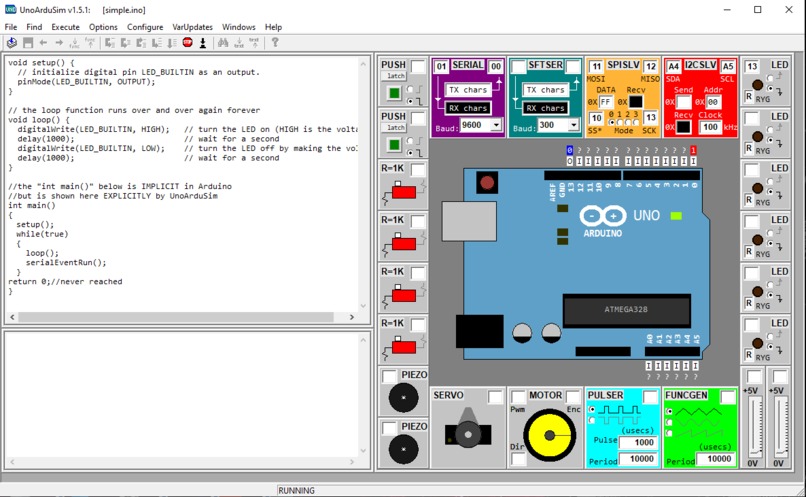
Task: Click the FUNCGEN Period 10000 field
Action: tap(716, 459)
